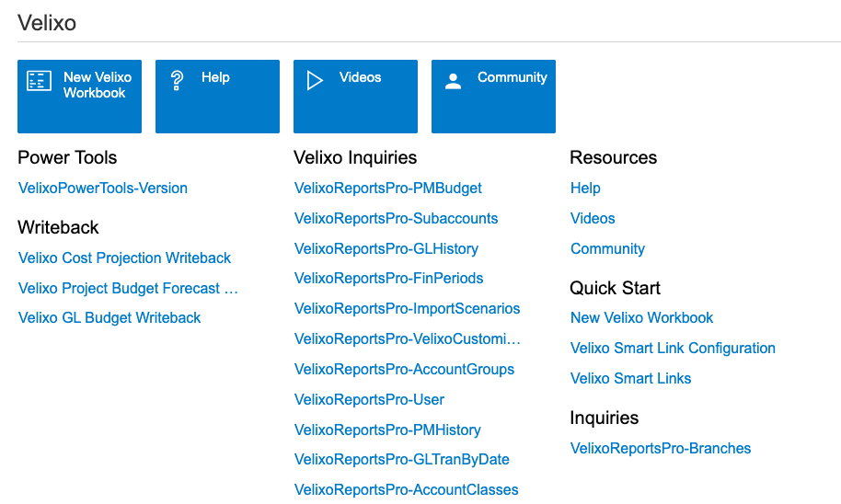
Task: Open the New Velixo Workbook tile label
Action: pyautogui.click(x=98, y=85)
